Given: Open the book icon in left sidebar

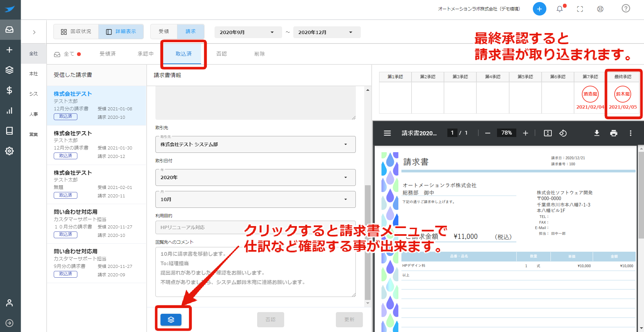Looking at the screenshot, I should (9, 131).
